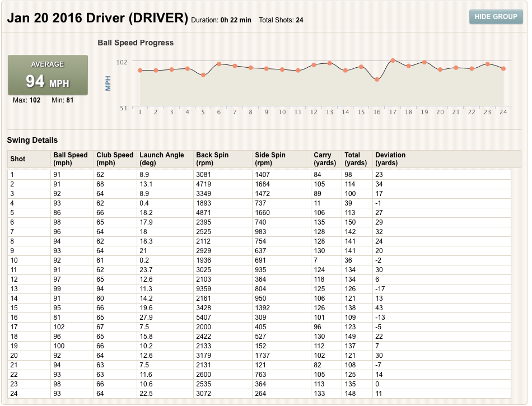
Task: Click the AVERAGE 94 MPH panel
Action: 48,75
